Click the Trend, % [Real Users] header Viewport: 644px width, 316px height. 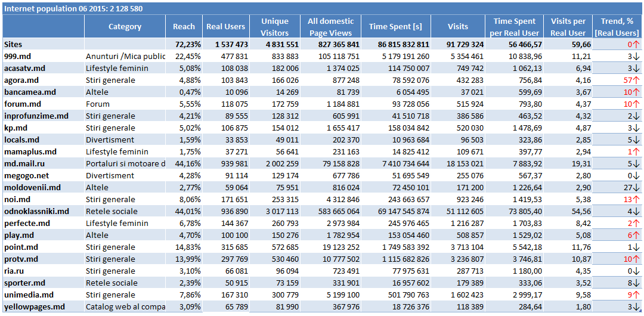[x=617, y=27]
